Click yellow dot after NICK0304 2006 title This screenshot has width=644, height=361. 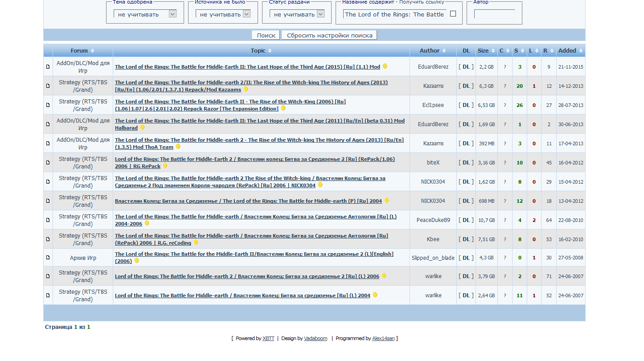(320, 185)
